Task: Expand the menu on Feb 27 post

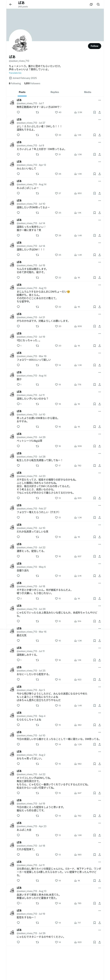Action: (100, 506)
